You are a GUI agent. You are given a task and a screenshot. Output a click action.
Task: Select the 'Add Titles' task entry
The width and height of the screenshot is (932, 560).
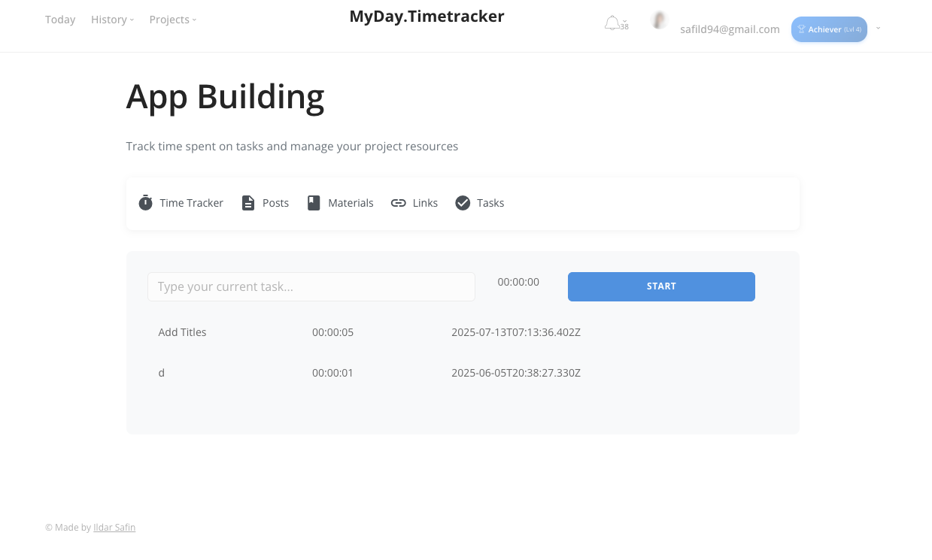click(x=182, y=331)
